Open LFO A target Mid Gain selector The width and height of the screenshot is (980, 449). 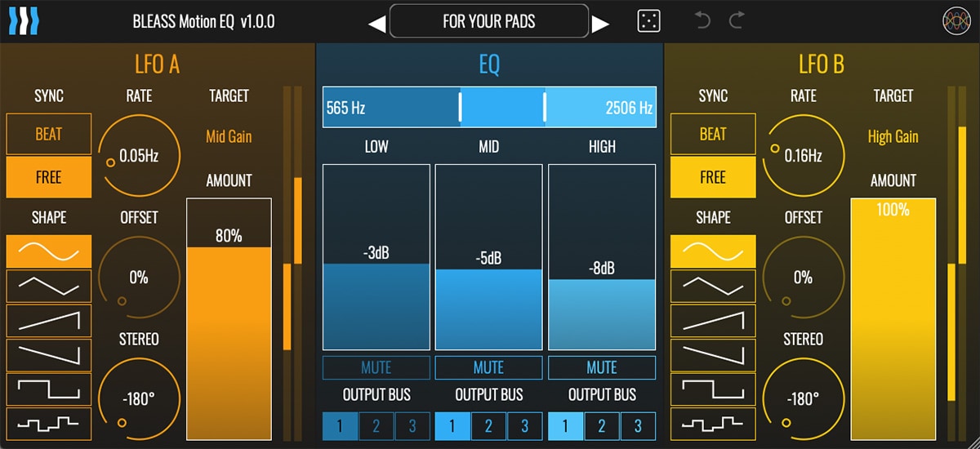229,136
